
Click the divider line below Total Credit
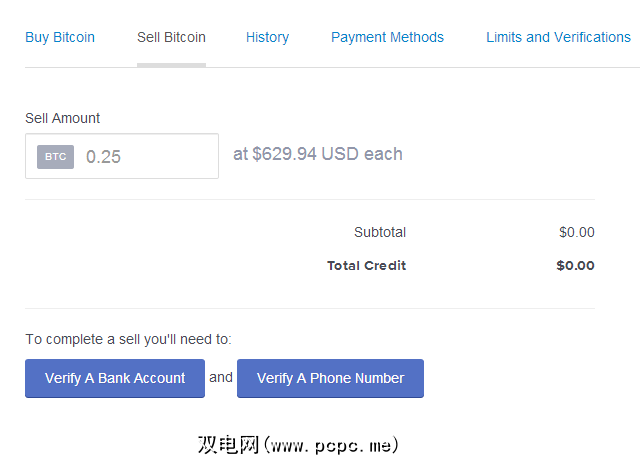(310, 308)
